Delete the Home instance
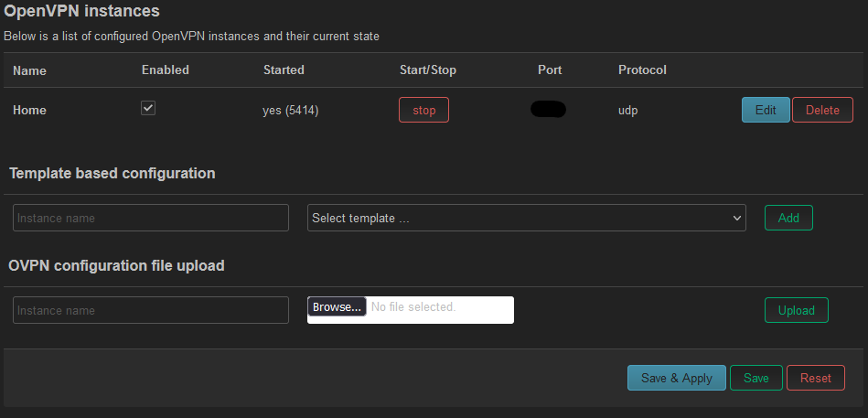This screenshot has height=418, width=868. point(822,110)
